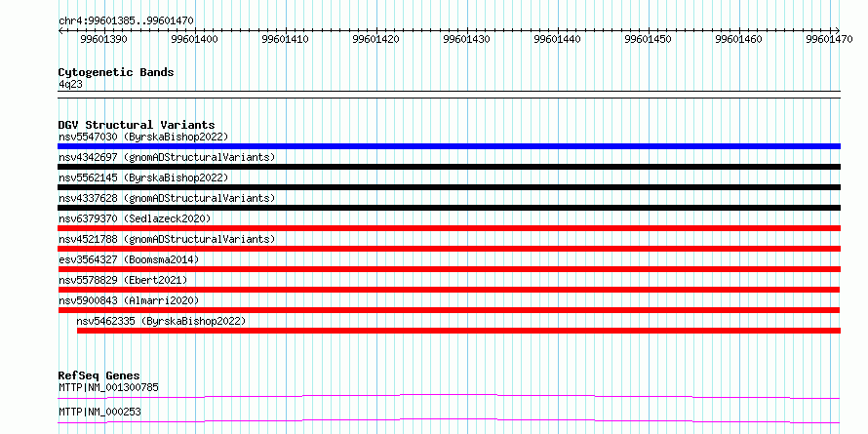The width and height of the screenshot is (868, 434).
Task: Click the 99601420 ruler position label
Action: click(x=376, y=39)
